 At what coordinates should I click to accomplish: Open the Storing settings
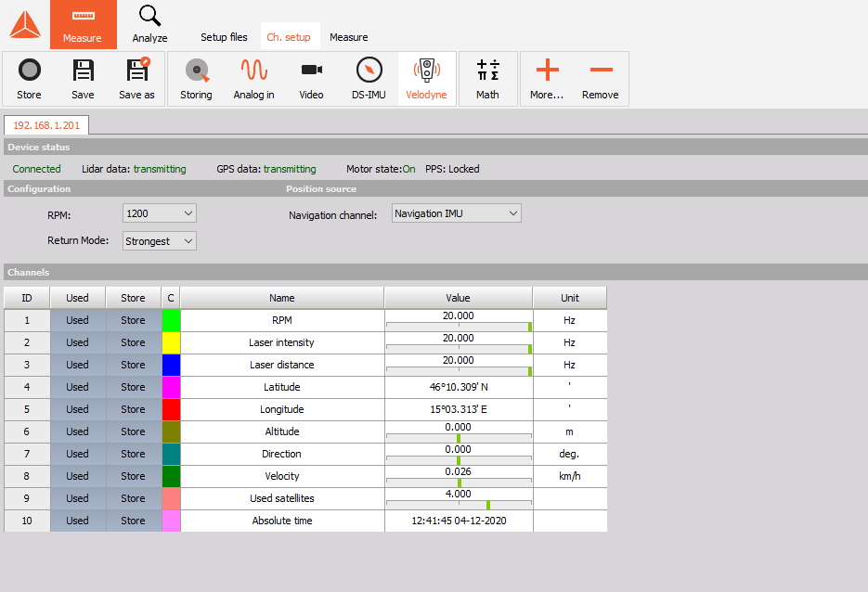196,79
